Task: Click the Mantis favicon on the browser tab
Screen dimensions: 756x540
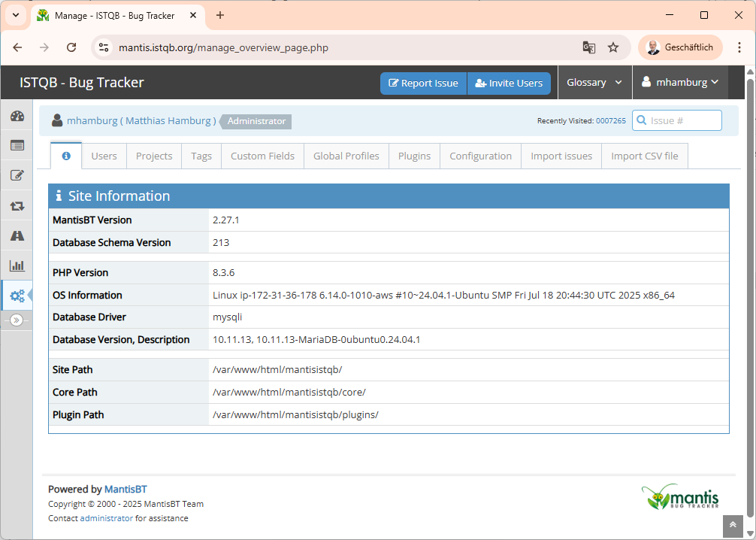Action: [x=43, y=16]
